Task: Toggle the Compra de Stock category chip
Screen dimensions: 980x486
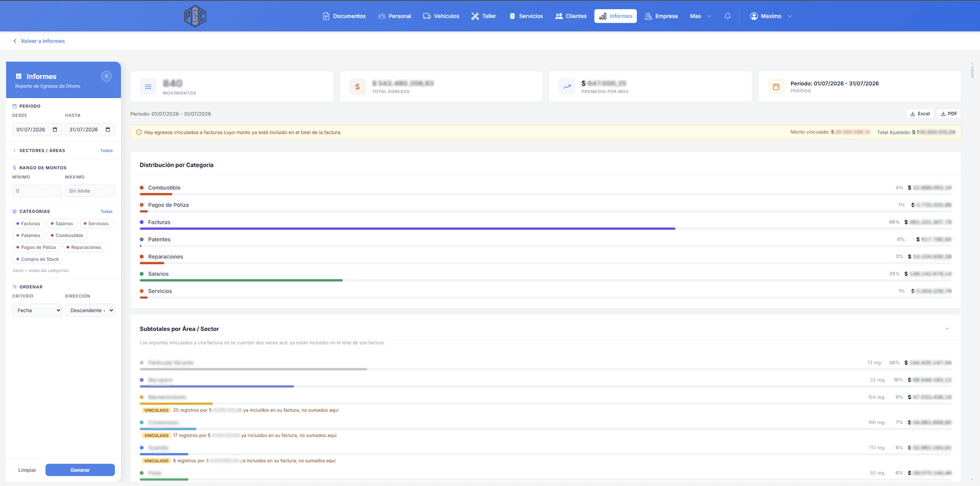Action: pos(38,259)
